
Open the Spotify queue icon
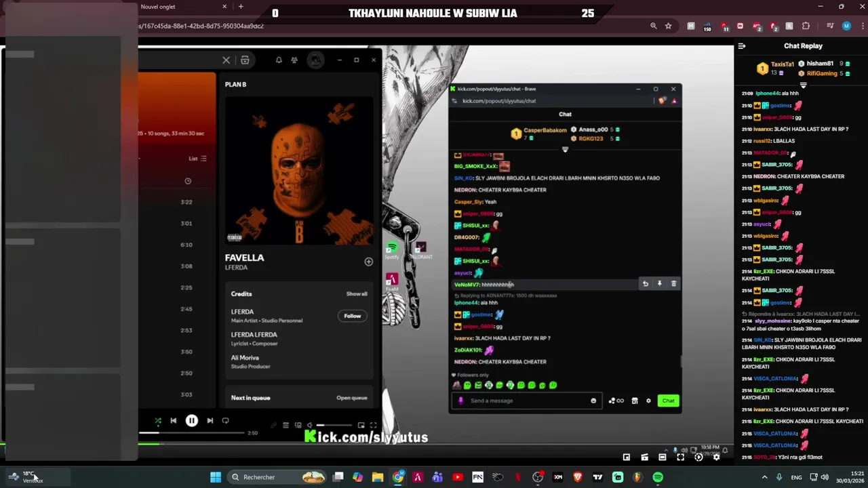coord(285,426)
